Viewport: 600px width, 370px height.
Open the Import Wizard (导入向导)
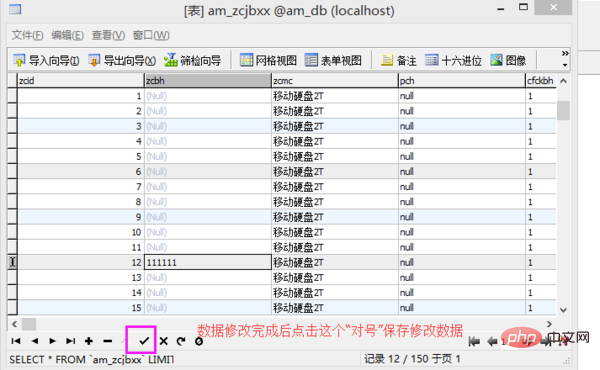click(x=46, y=60)
